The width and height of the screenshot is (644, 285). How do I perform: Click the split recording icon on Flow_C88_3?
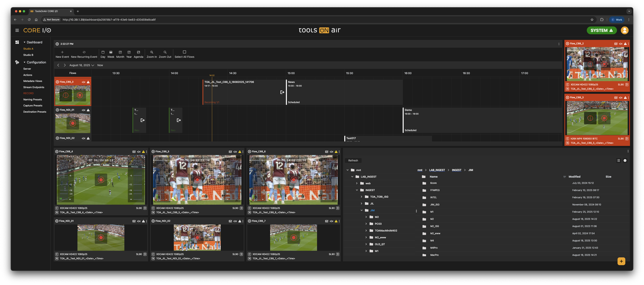tap(66, 95)
